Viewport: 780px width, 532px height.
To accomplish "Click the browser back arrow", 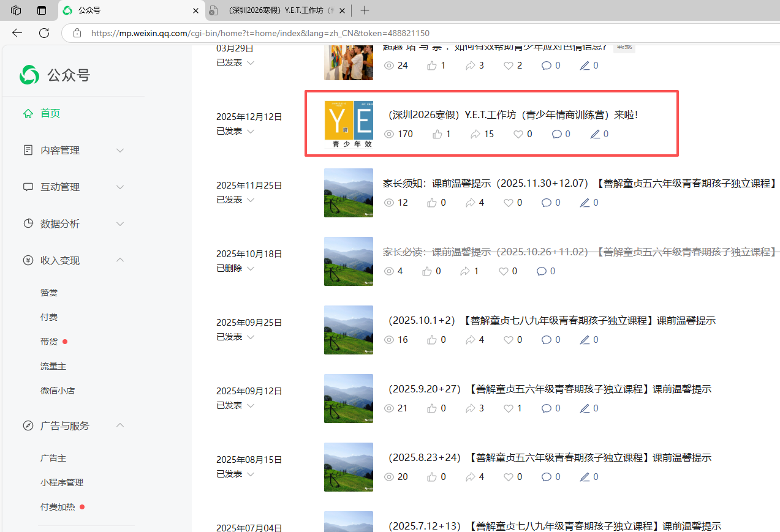I will click(x=17, y=33).
